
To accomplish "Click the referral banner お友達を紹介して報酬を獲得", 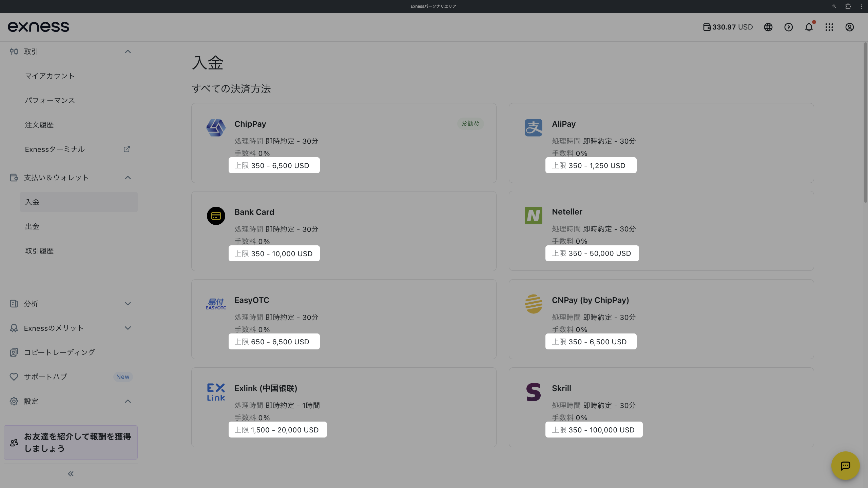I will click(x=71, y=443).
